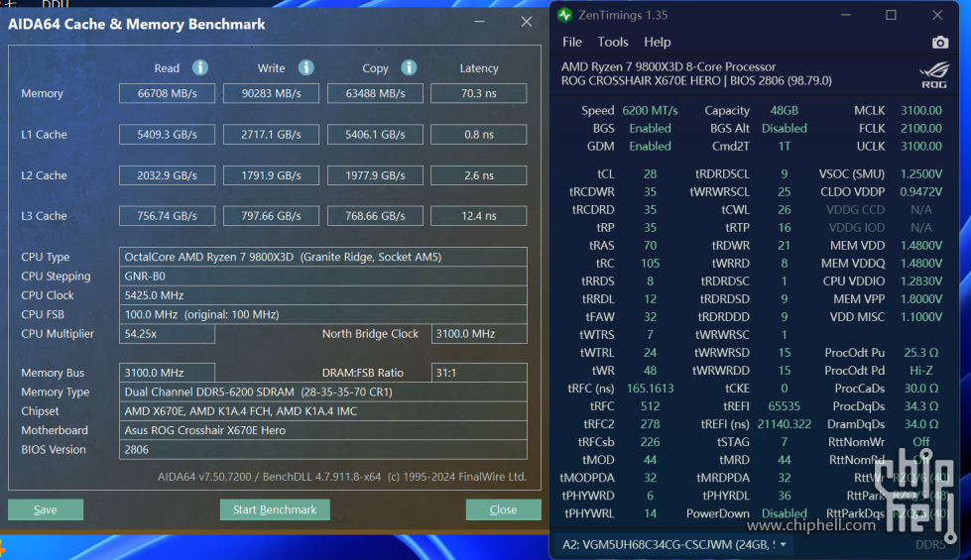Viewport: 971px width, 560px height.
Task: Expand the A2 memory module dropdown
Action: pos(783,544)
